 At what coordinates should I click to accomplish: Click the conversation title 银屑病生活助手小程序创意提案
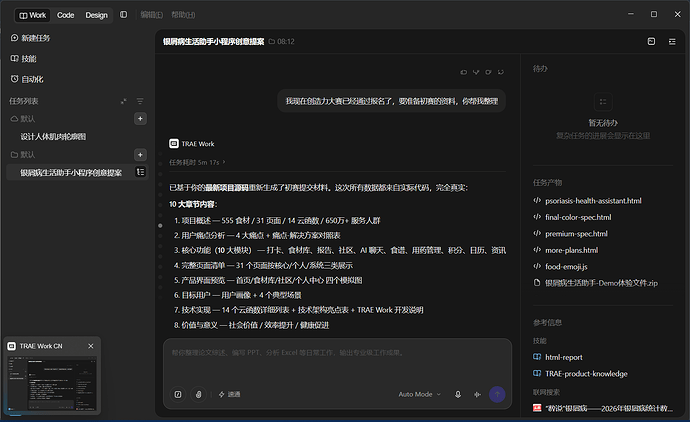(x=213, y=41)
